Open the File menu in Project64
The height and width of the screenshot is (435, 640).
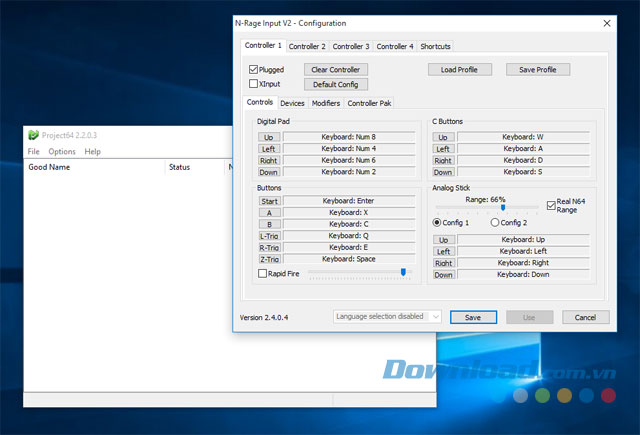(x=33, y=151)
